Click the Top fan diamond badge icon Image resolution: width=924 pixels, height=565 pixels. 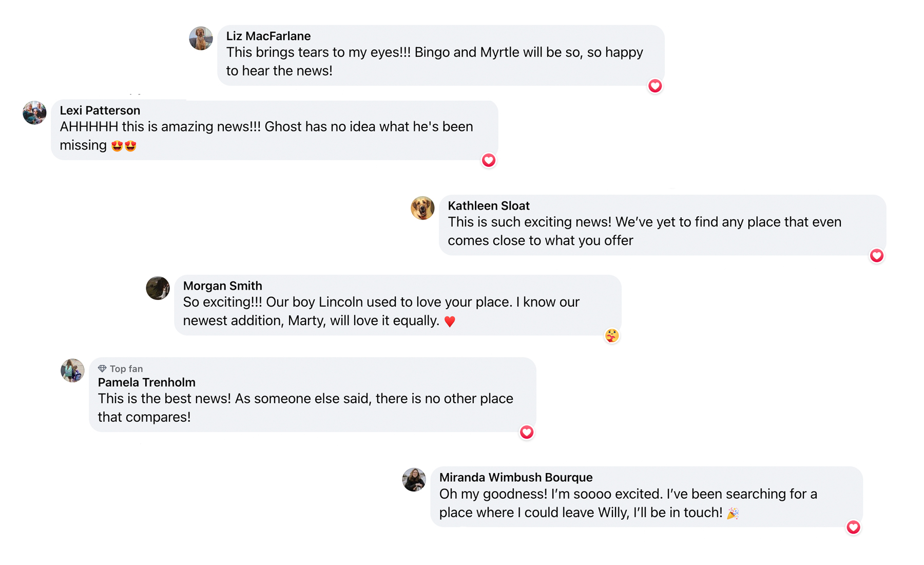pos(102,368)
